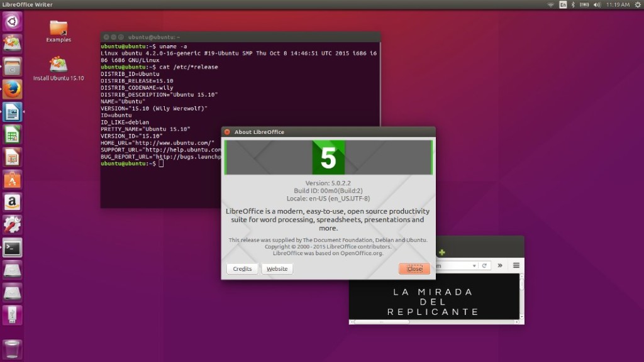The height and width of the screenshot is (362, 644).
Task: Launch LibreOffice Calc from the launcher
Action: click(x=12, y=134)
